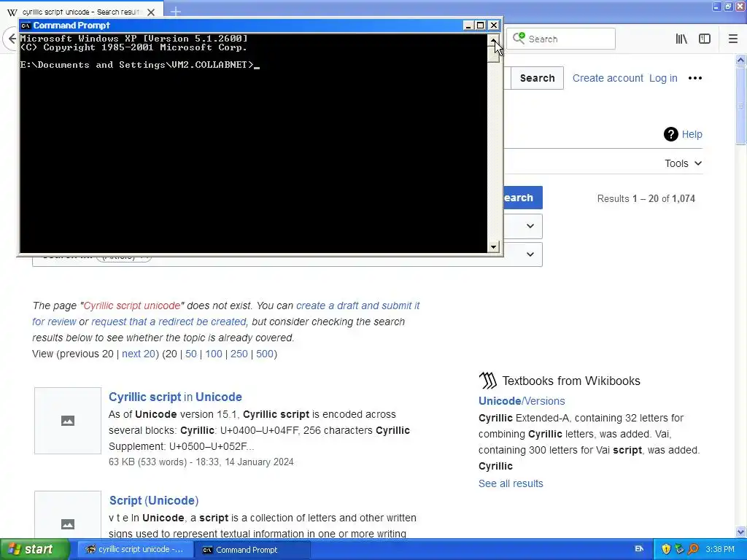Go to next 20 results

click(139, 354)
